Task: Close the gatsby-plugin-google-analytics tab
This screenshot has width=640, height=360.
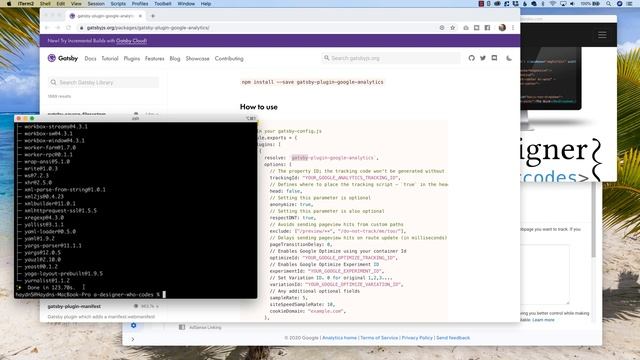Action: [140, 16]
